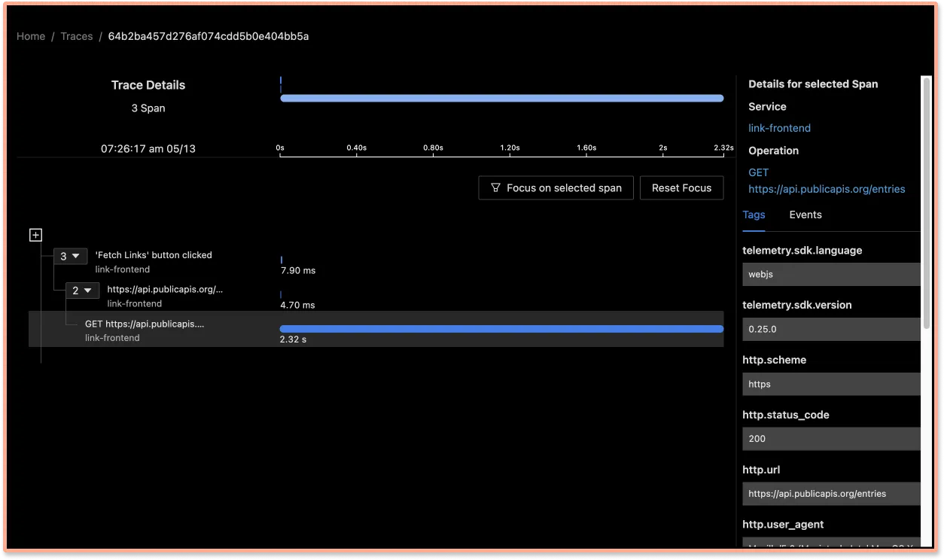Open the Home breadcrumb link
Viewport: 944px width, 560px height.
pyautogui.click(x=31, y=36)
